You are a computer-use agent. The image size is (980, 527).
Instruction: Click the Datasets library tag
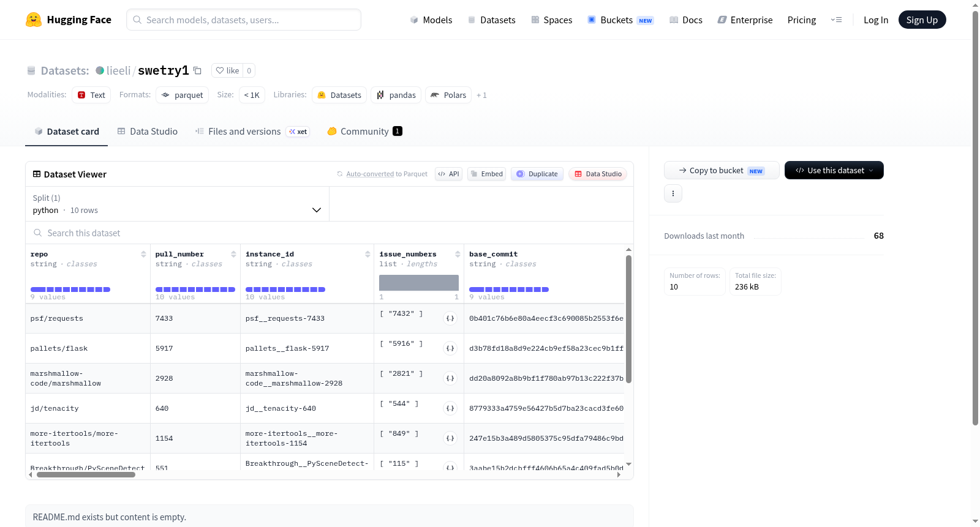(x=339, y=95)
